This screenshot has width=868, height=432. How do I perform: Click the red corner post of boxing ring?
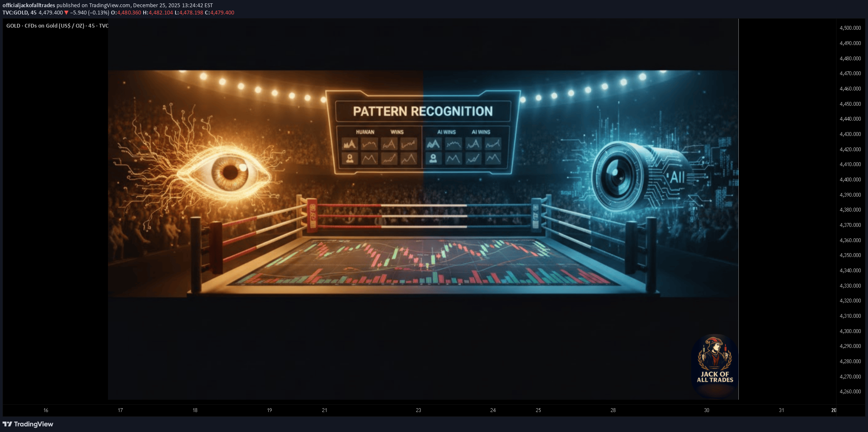312,215
